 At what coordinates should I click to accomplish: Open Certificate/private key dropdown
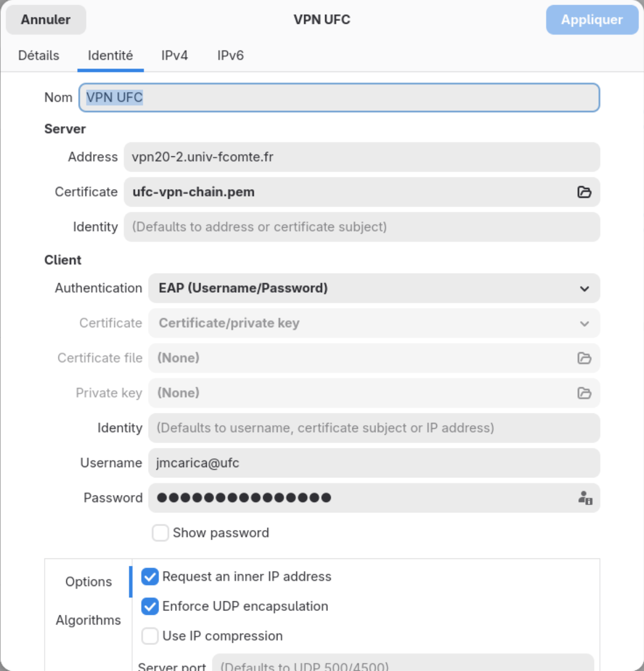(x=374, y=323)
